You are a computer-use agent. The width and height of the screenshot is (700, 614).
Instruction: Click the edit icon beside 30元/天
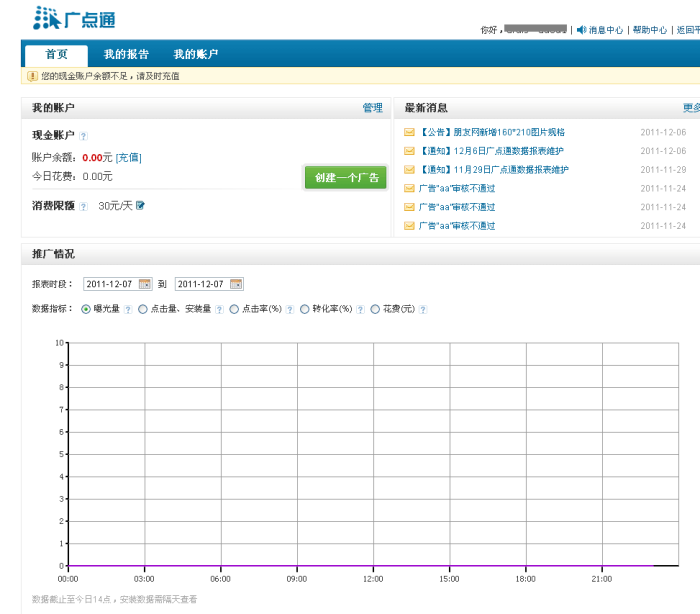click(140, 206)
